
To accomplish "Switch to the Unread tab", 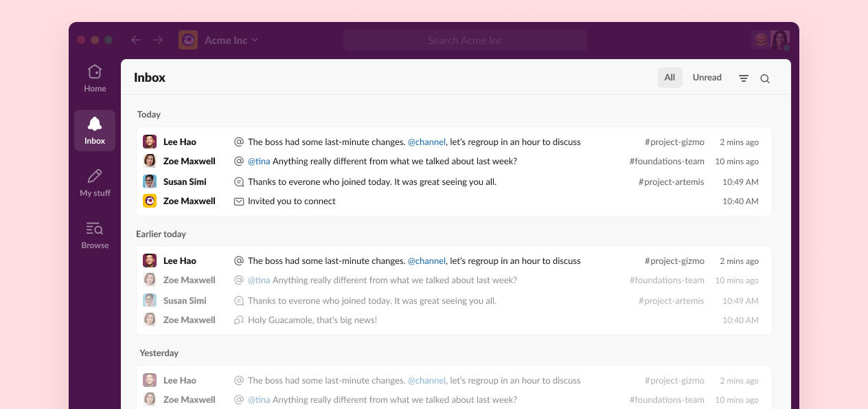I will (x=707, y=78).
